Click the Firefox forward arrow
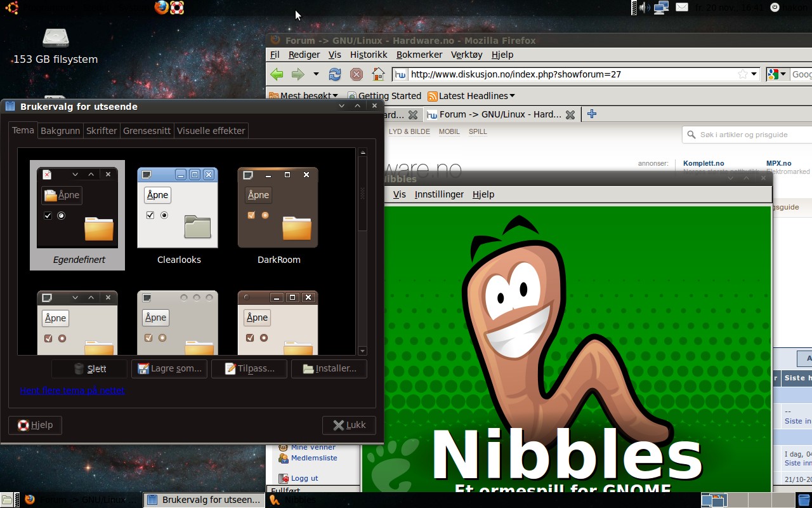The height and width of the screenshot is (508, 812). [298, 74]
